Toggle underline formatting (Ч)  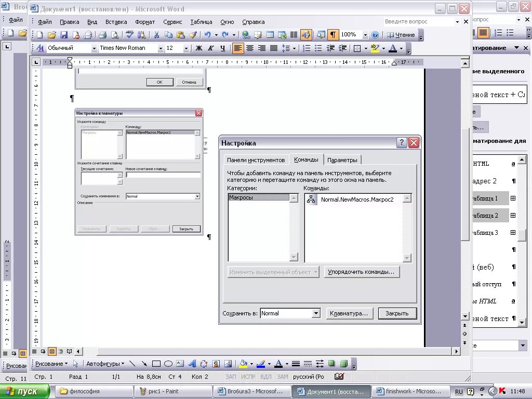point(222,48)
